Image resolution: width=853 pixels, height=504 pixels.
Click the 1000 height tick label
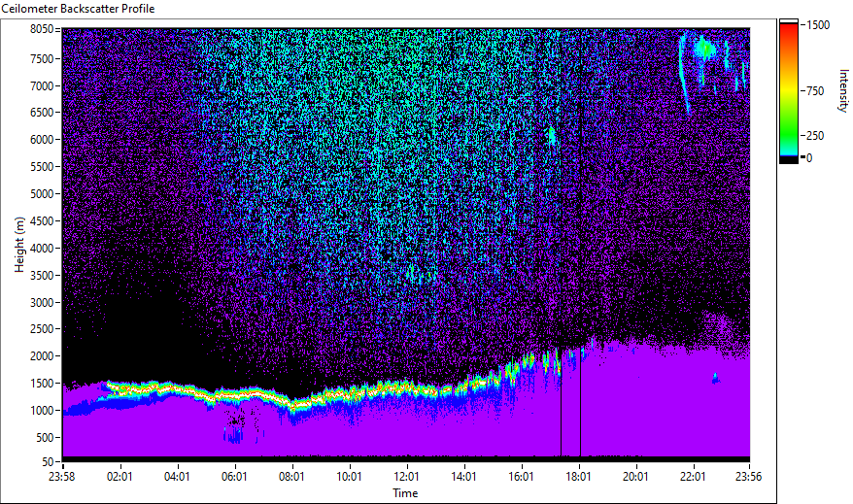[42, 411]
